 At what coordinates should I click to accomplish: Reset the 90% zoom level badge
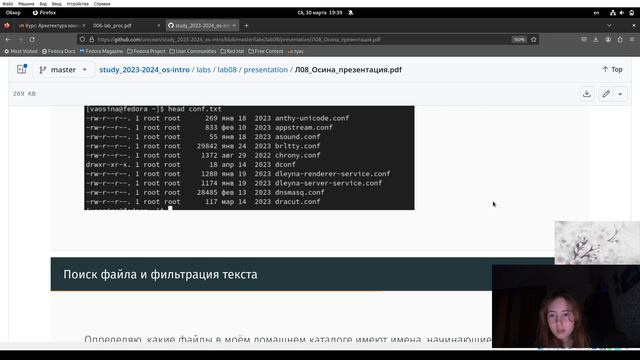tap(519, 40)
